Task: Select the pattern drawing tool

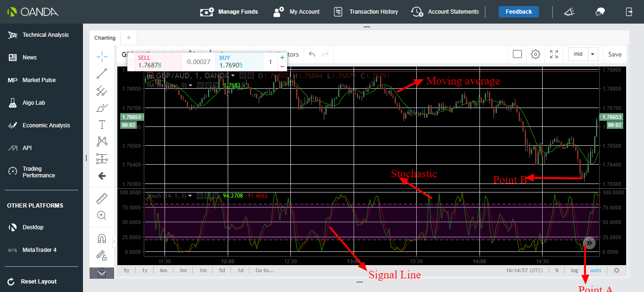Action: [102, 141]
